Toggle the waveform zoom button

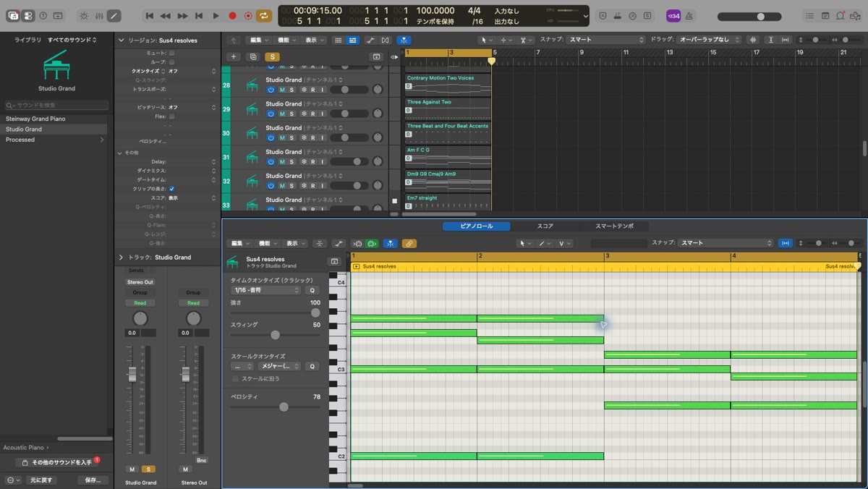point(753,40)
